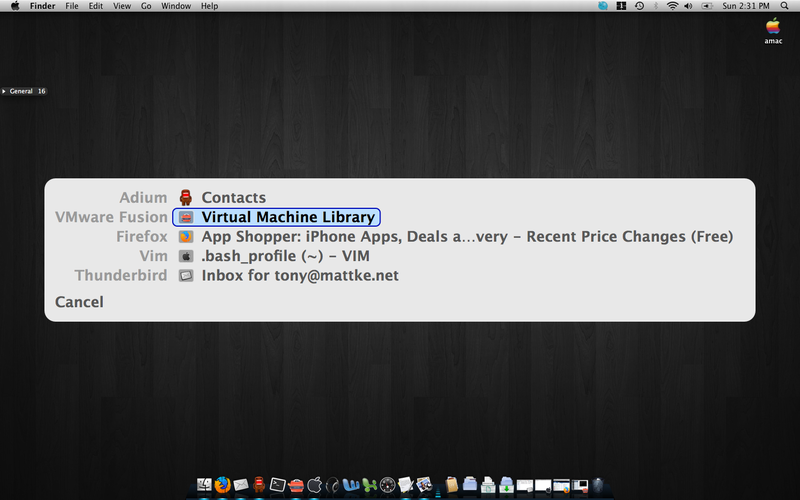This screenshot has width=800, height=500.
Task: Switch to Thunderbird Inbox for tony@mattke.net
Action: coord(300,275)
